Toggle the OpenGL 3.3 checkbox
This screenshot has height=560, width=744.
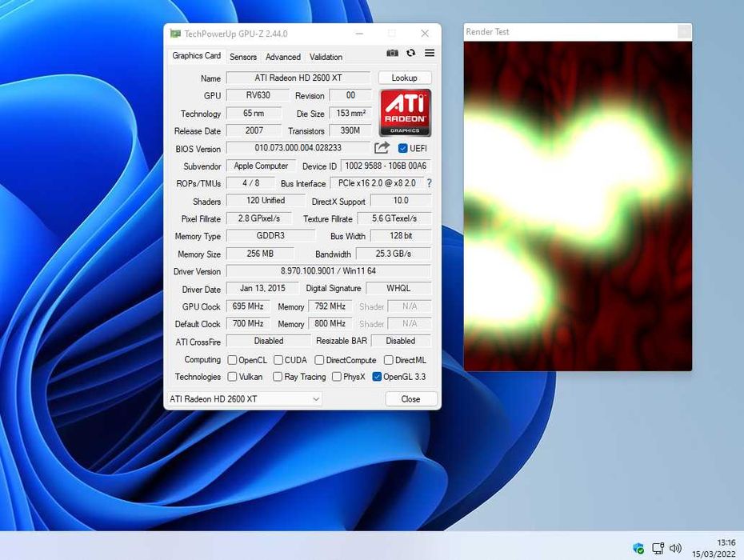tap(378, 377)
